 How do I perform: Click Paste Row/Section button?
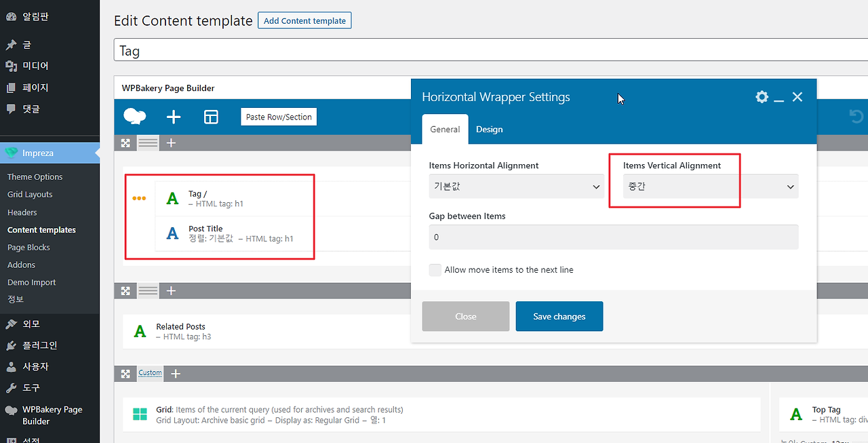279,117
